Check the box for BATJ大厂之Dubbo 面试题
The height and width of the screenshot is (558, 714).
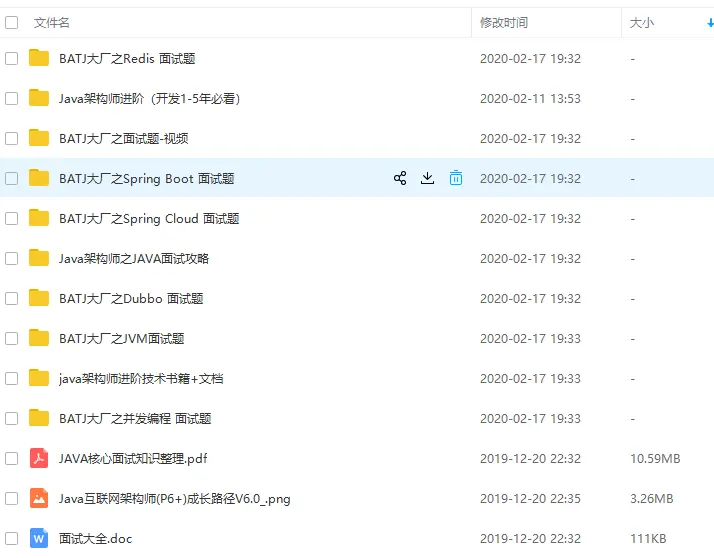11,298
